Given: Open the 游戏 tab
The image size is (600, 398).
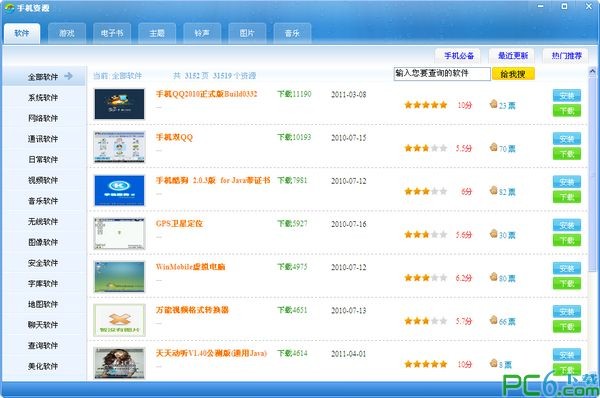Looking at the screenshot, I should (67, 33).
